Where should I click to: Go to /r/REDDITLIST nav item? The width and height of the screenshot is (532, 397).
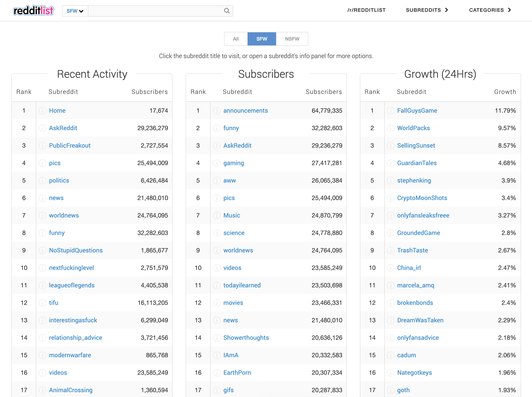click(x=366, y=10)
